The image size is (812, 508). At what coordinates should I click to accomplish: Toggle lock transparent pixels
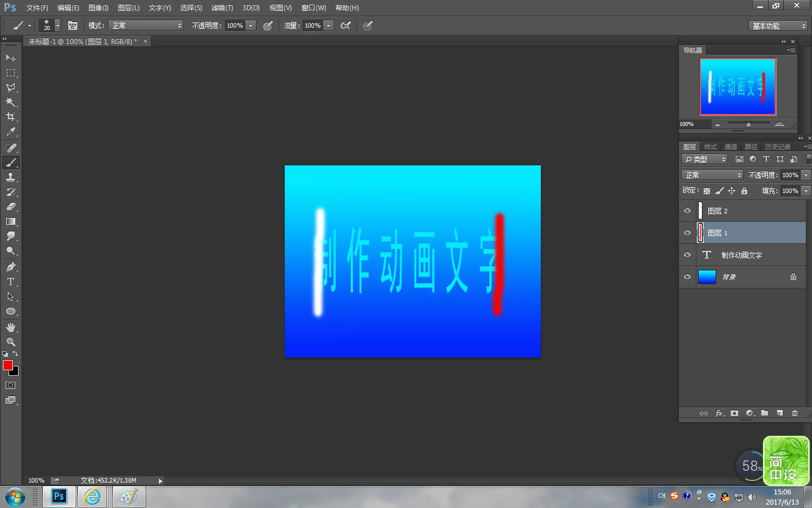(707, 191)
